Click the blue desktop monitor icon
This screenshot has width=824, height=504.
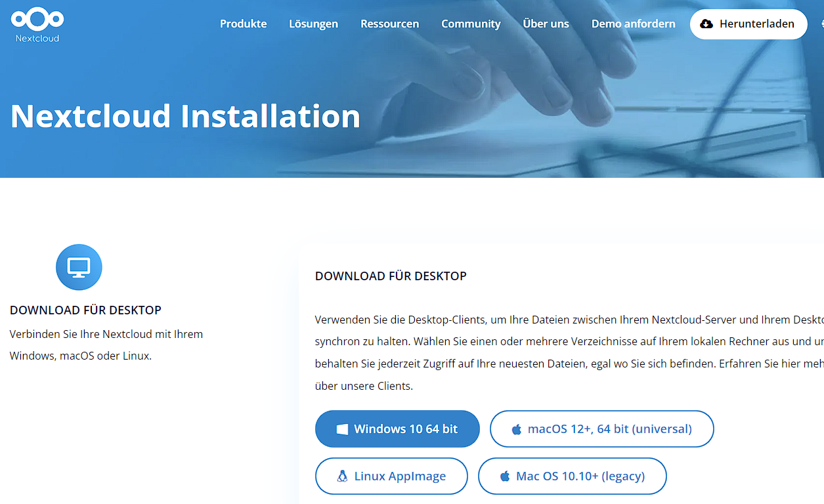coord(79,267)
